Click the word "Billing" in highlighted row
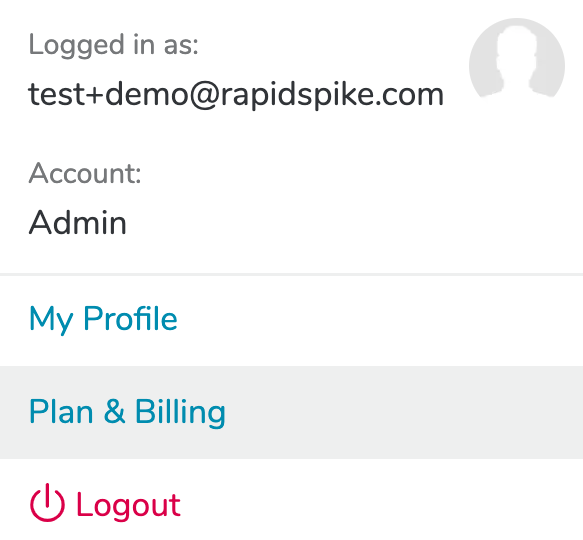 click(180, 412)
